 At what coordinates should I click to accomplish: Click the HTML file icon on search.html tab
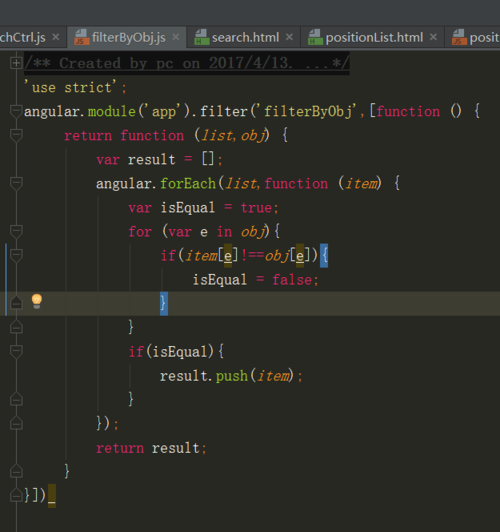click(201, 37)
